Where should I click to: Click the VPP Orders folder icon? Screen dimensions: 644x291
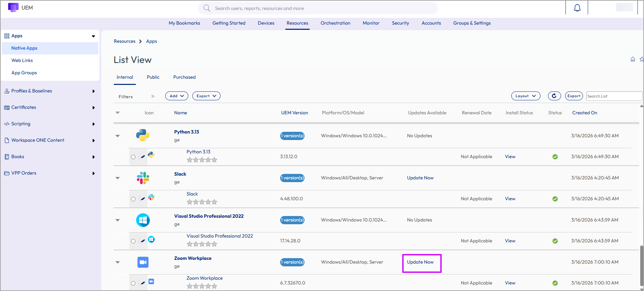7,173
